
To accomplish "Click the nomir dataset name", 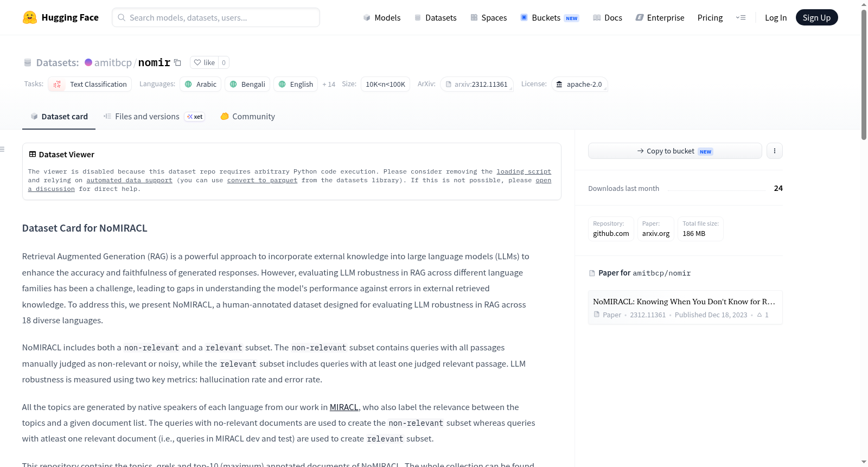I will pyautogui.click(x=154, y=62).
